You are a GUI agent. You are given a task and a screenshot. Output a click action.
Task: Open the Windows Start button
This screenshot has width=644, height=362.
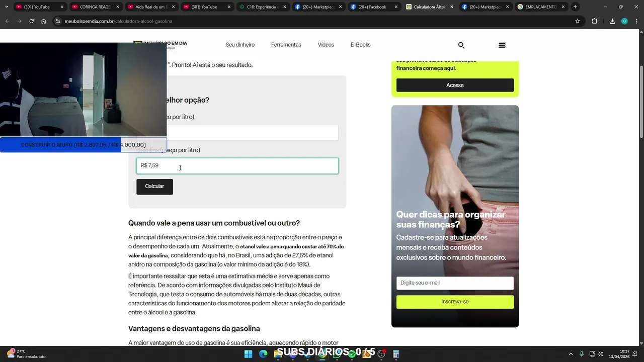pos(248,354)
